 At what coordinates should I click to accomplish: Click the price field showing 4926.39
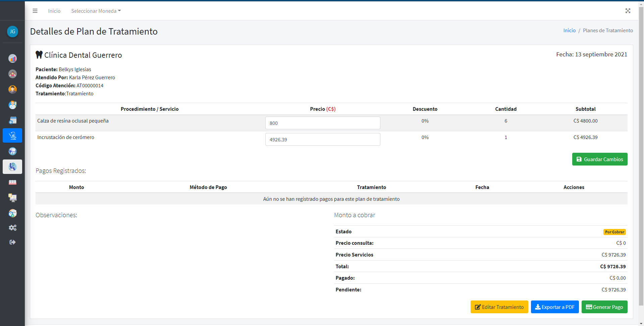[x=322, y=139]
